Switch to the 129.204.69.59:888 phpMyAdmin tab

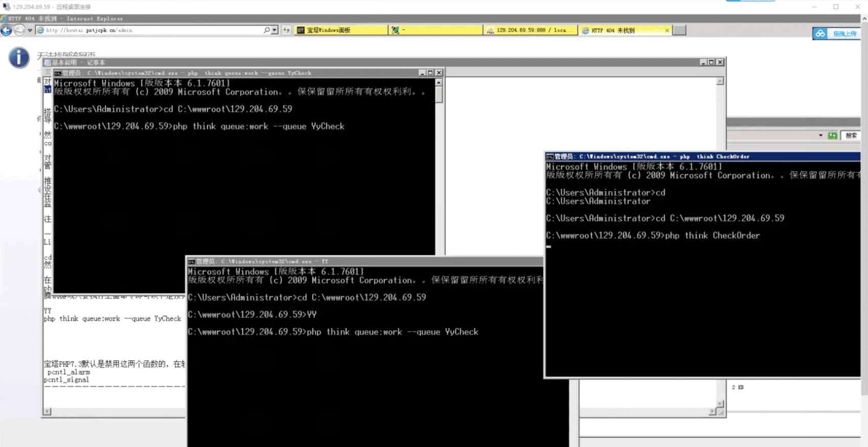531,30
